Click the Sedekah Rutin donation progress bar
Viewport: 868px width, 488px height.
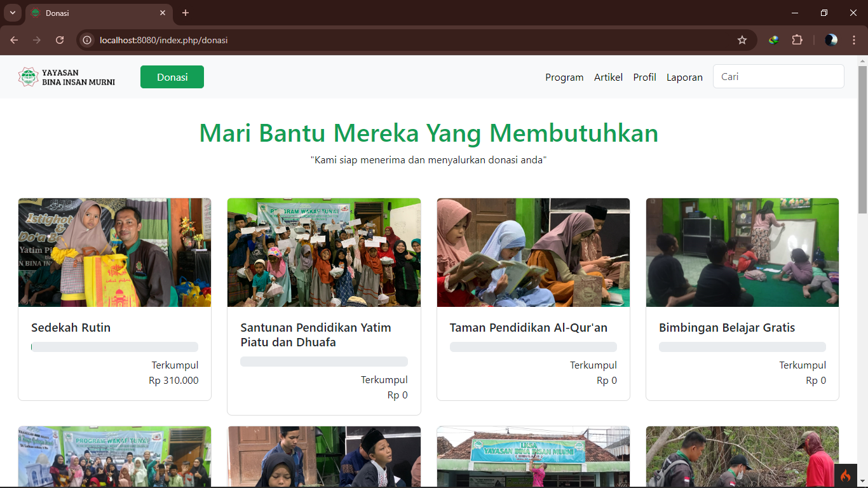(114, 347)
